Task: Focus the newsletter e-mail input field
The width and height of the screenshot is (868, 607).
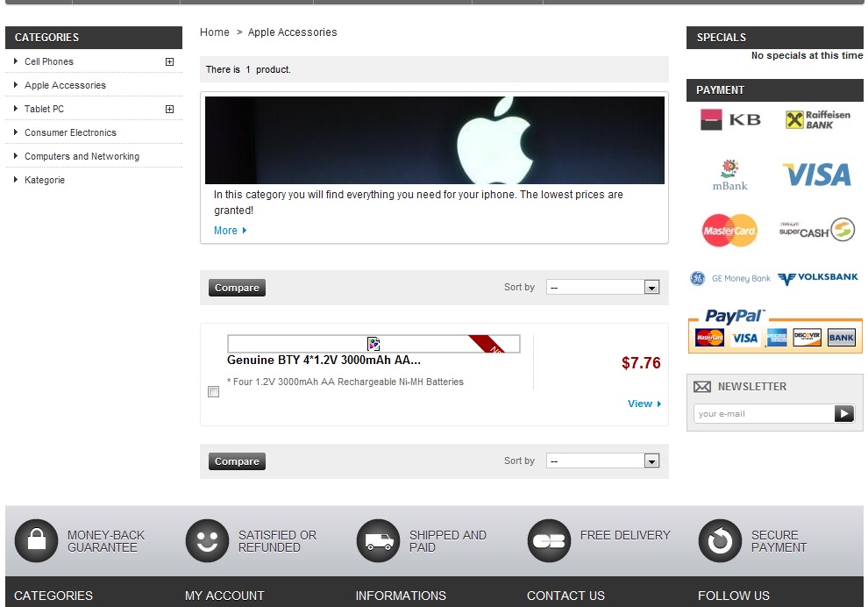Action: pyautogui.click(x=764, y=414)
